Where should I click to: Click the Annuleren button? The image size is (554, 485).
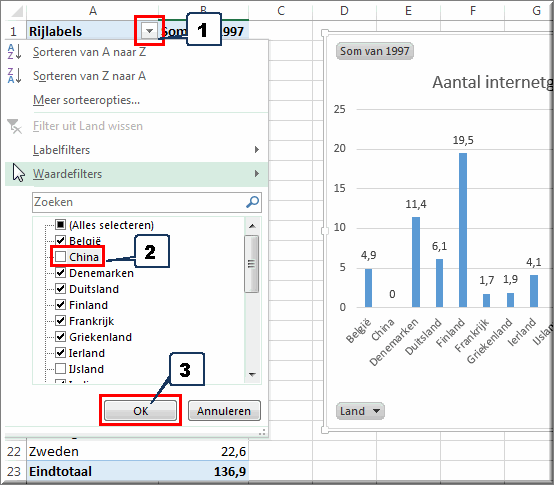click(x=224, y=411)
